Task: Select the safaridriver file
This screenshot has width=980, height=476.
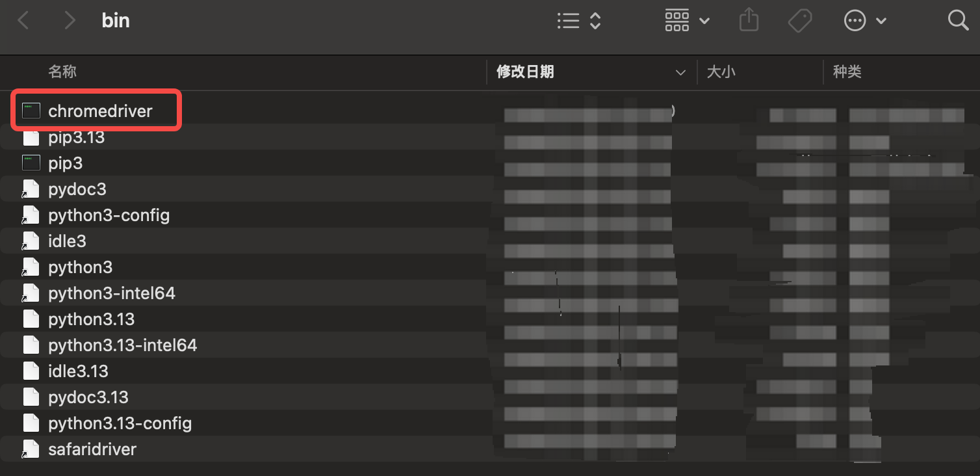Action: [x=92, y=449]
